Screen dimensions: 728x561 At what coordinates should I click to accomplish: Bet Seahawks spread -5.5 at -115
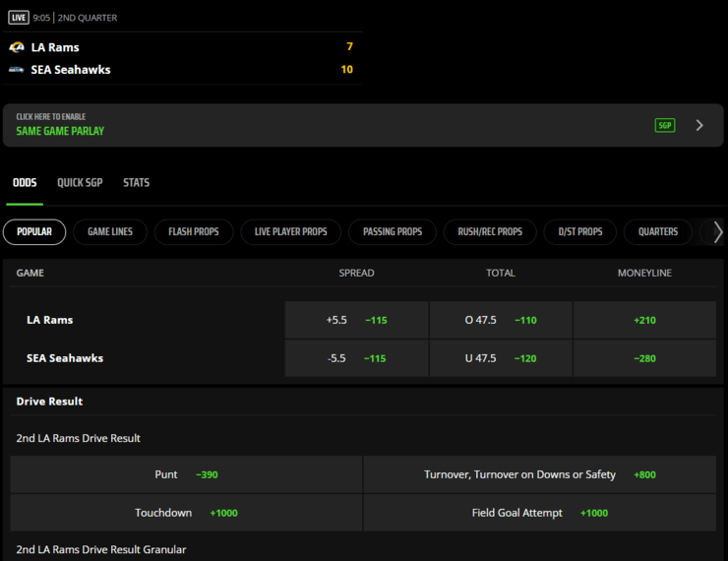[356, 358]
